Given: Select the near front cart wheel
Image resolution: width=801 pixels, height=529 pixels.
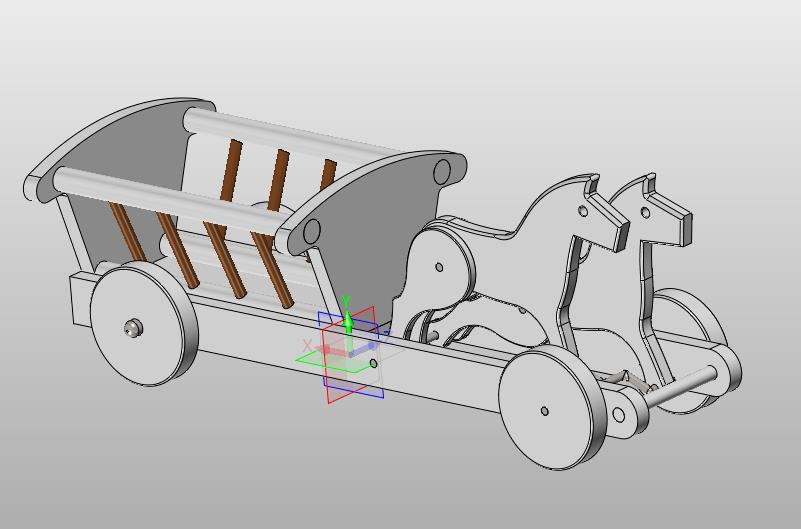Looking at the screenshot, I should coord(551,407).
